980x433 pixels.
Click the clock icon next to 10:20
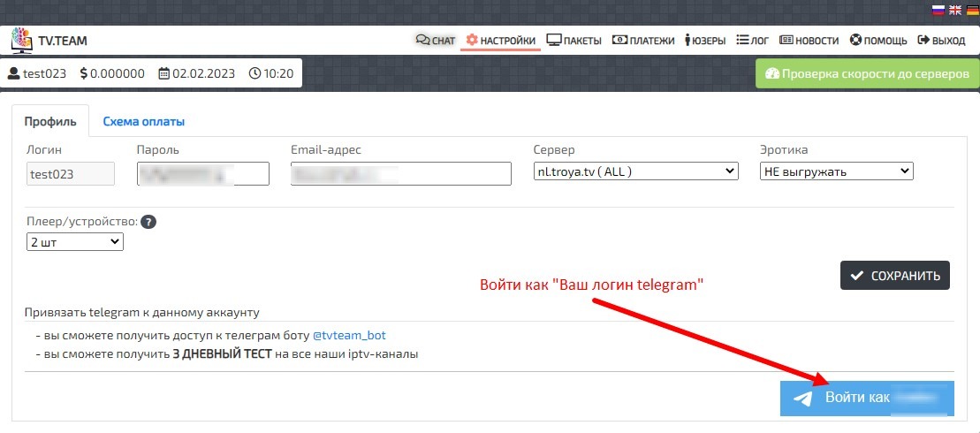coord(254,73)
